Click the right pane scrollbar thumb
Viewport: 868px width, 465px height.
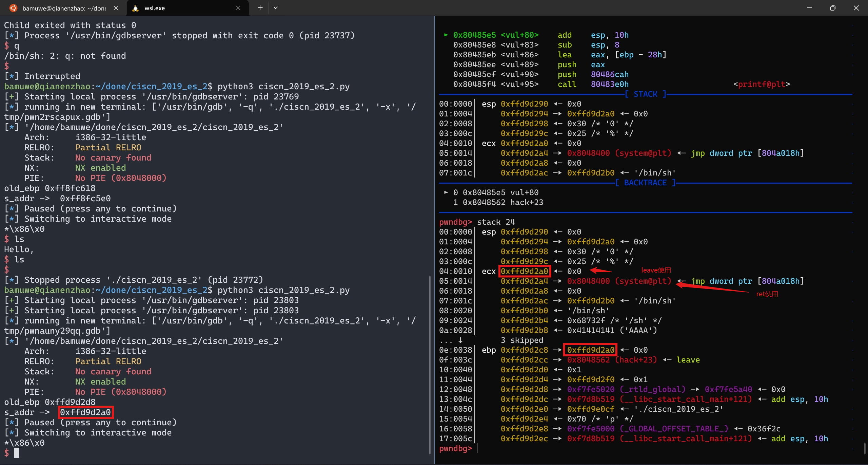click(865, 448)
